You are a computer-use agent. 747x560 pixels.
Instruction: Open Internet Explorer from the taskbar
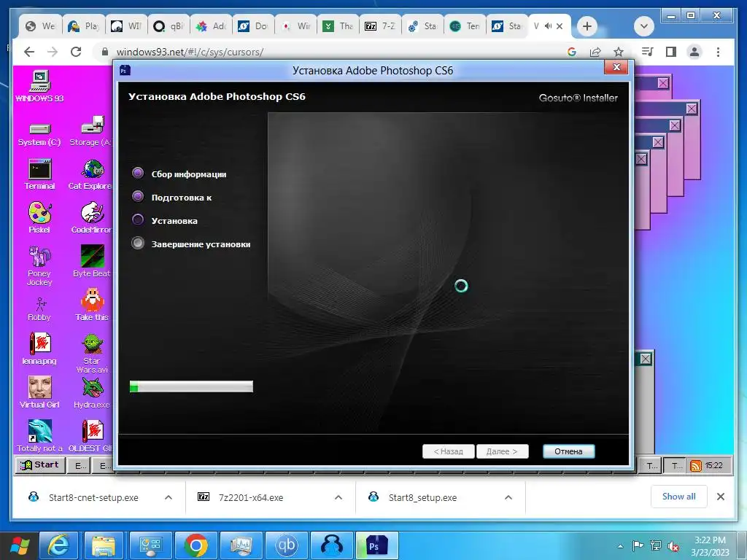59,545
